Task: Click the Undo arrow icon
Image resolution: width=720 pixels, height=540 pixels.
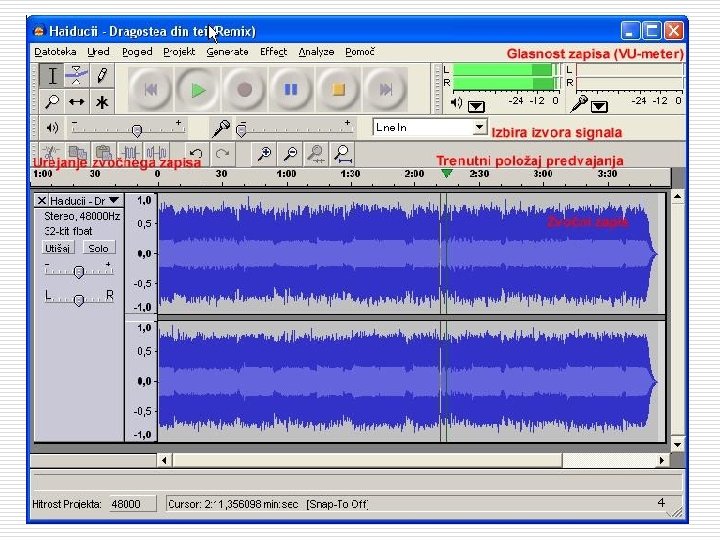Action: click(196, 154)
